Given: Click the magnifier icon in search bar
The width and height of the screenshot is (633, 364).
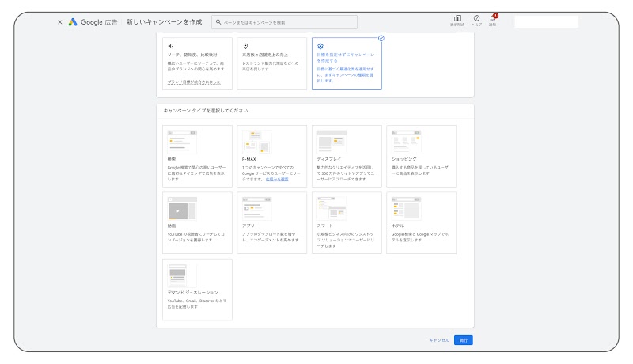Looking at the screenshot, I should pos(218,22).
